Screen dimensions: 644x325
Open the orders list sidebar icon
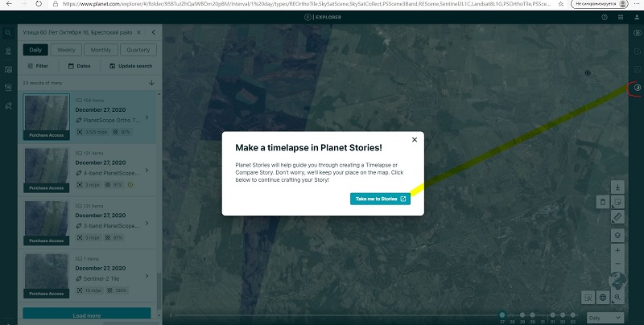(8, 88)
